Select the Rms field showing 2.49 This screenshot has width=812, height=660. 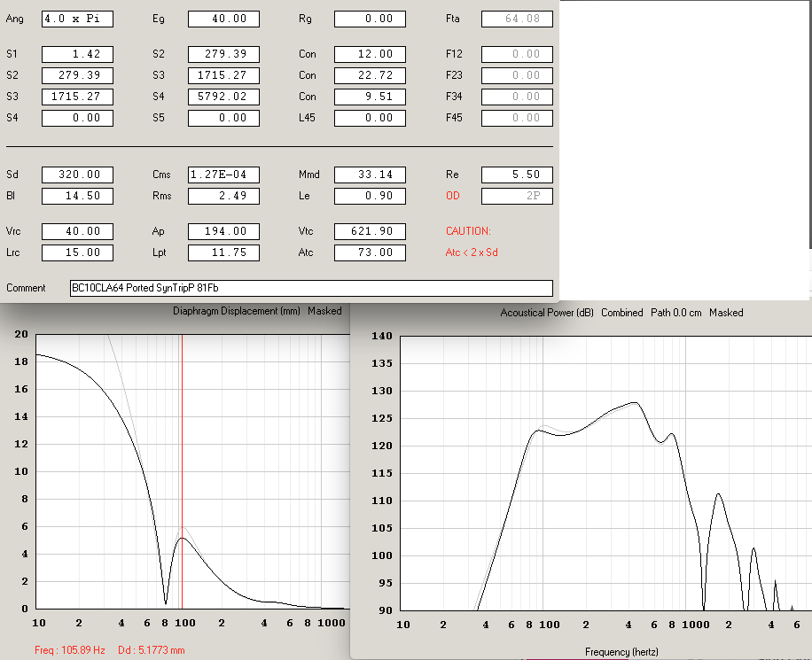(223, 196)
